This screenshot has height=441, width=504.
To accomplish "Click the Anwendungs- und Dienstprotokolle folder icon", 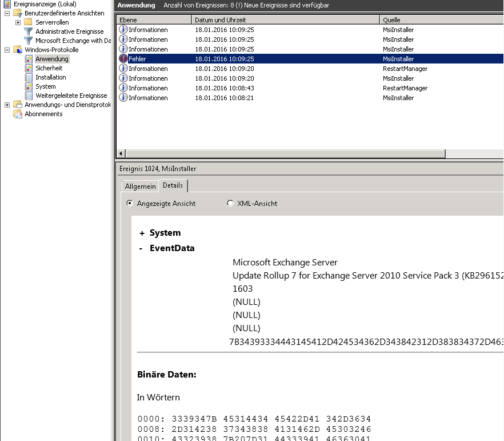I will tap(18, 105).
